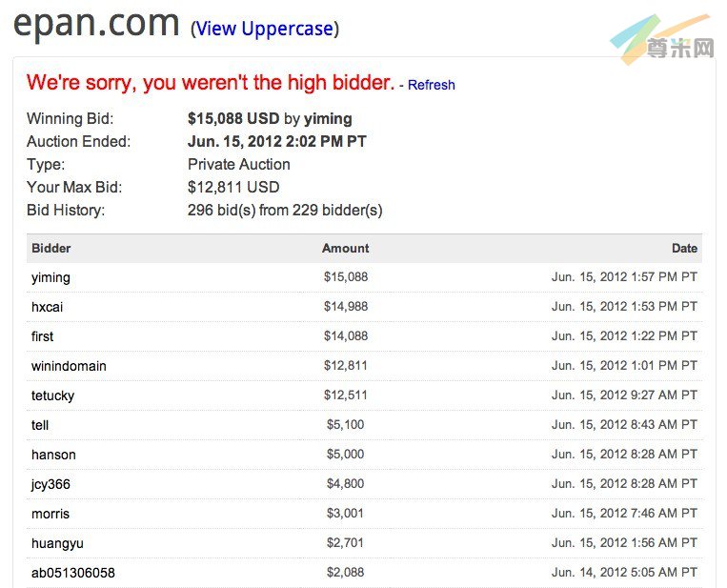The height and width of the screenshot is (588, 727).
Task: Click the Amount column header
Action: coord(346,248)
